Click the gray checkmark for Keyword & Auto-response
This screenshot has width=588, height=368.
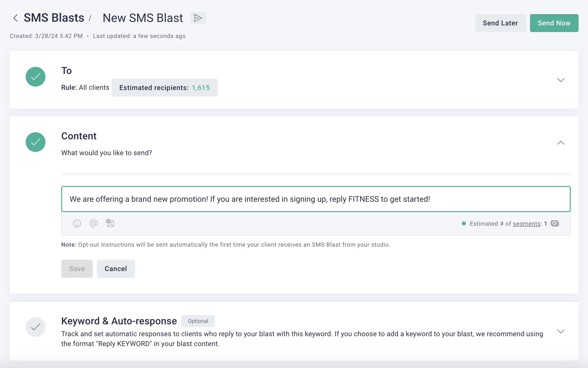click(36, 327)
